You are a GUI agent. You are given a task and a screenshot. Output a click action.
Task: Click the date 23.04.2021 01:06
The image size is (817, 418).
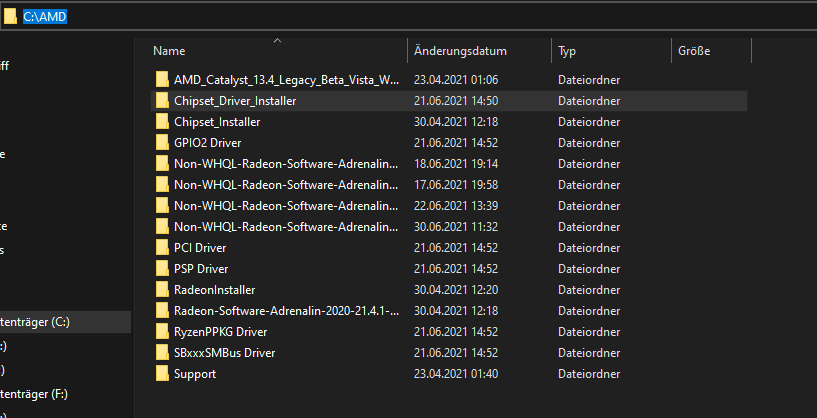456,80
